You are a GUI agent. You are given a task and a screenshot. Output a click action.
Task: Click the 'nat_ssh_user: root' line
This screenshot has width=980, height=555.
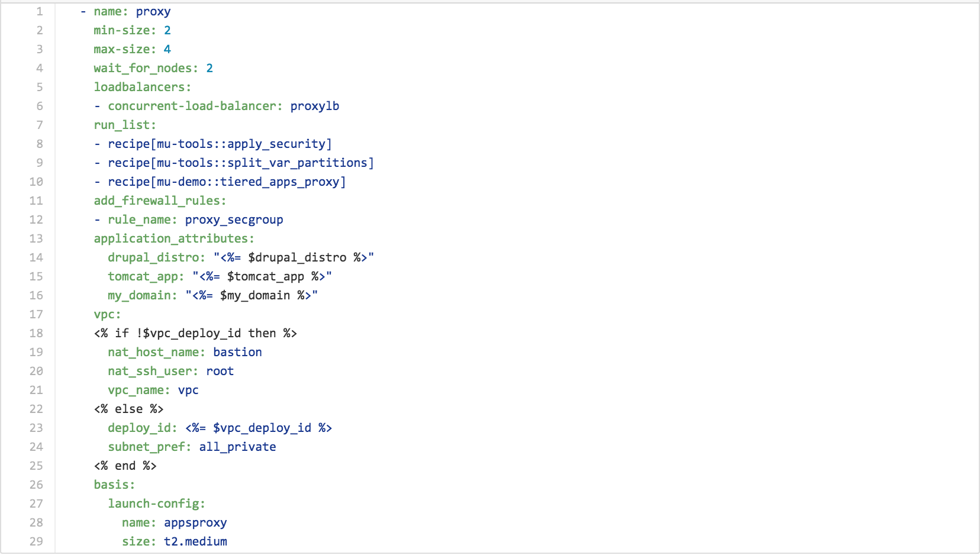(x=170, y=371)
